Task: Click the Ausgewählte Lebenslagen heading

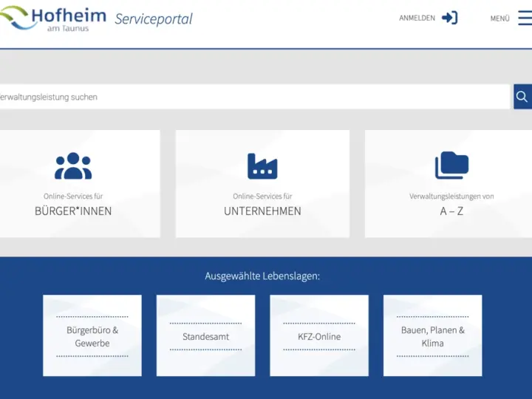Action: click(x=262, y=276)
